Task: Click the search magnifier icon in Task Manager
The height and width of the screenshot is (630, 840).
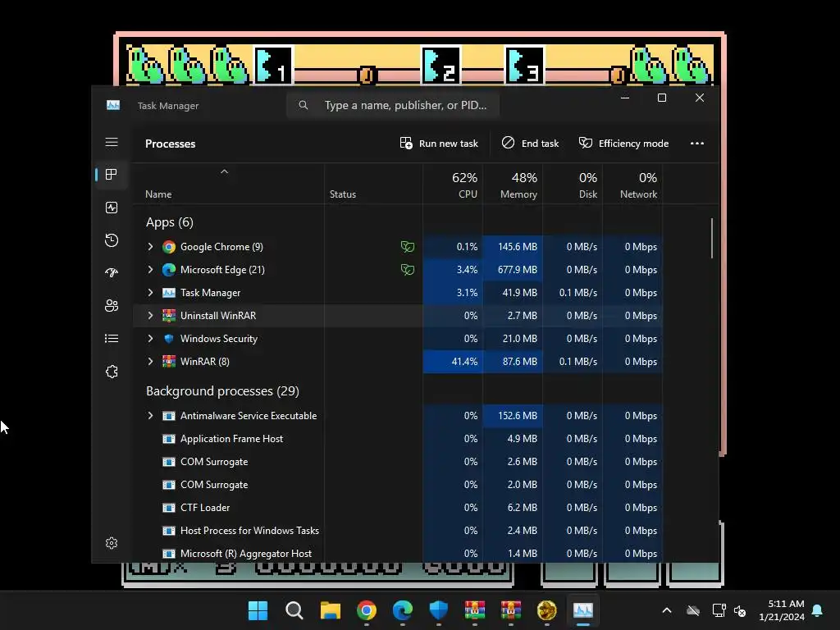Action: coord(304,105)
